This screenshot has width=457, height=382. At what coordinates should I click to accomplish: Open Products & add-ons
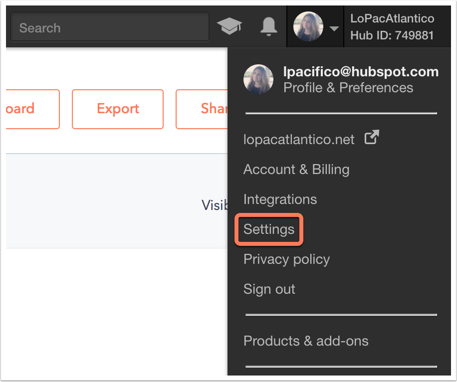306,341
